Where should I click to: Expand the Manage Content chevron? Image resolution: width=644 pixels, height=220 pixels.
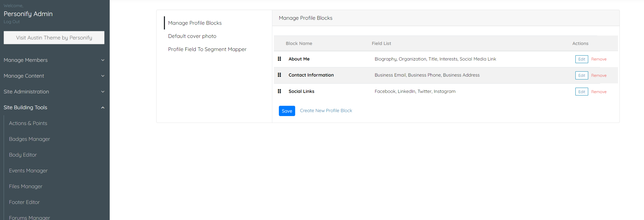[103, 76]
